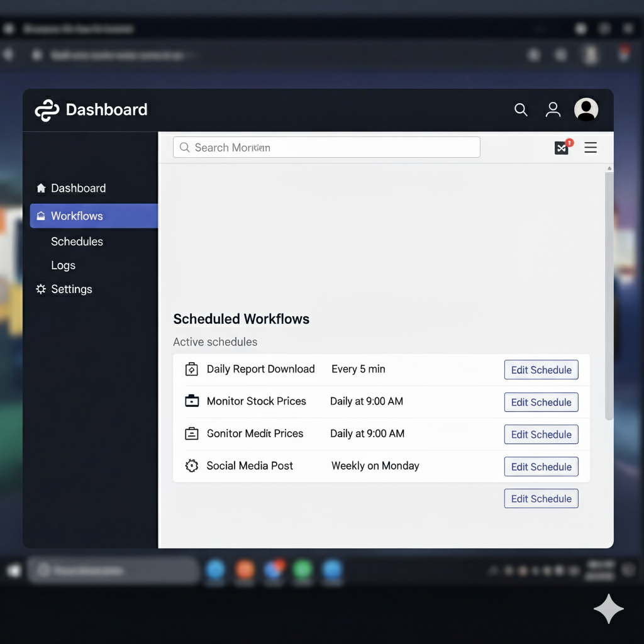This screenshot has width=644, height=644.
Task: Go to Dashboard in the sidebar
Action: 78,188
